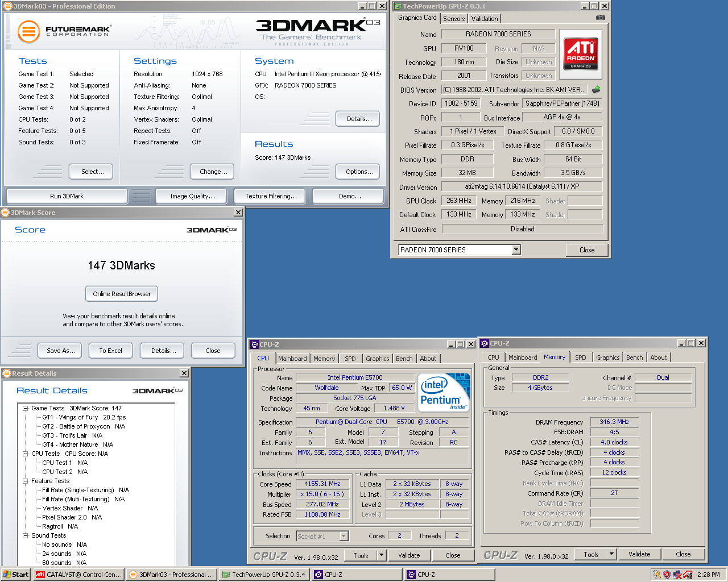Click the keys icon in system tray
The image size is (728, 582).
click(x=657, y=575)
